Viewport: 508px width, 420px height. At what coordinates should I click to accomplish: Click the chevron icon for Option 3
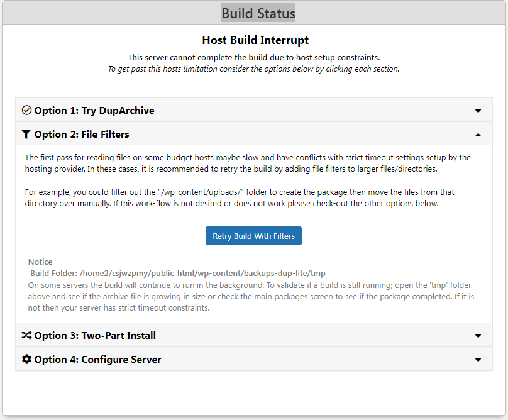coord(478,335)
